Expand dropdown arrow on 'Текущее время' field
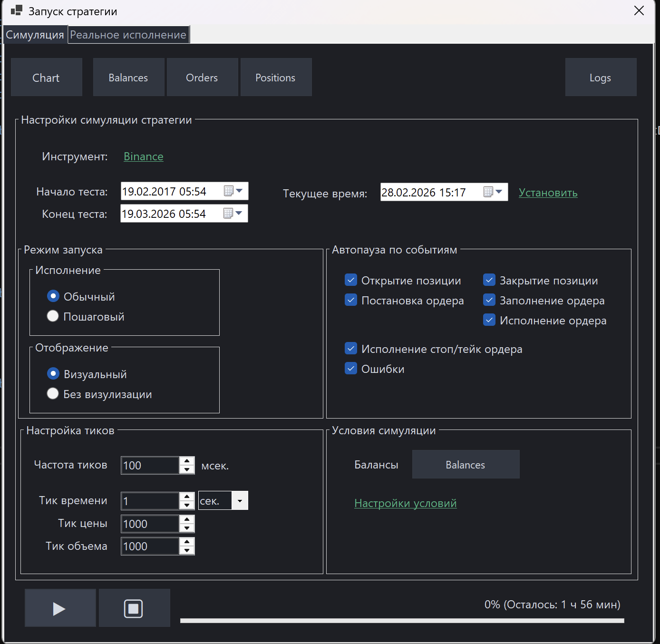This screenshot has width=660, height=644. [x=499, y=192]
